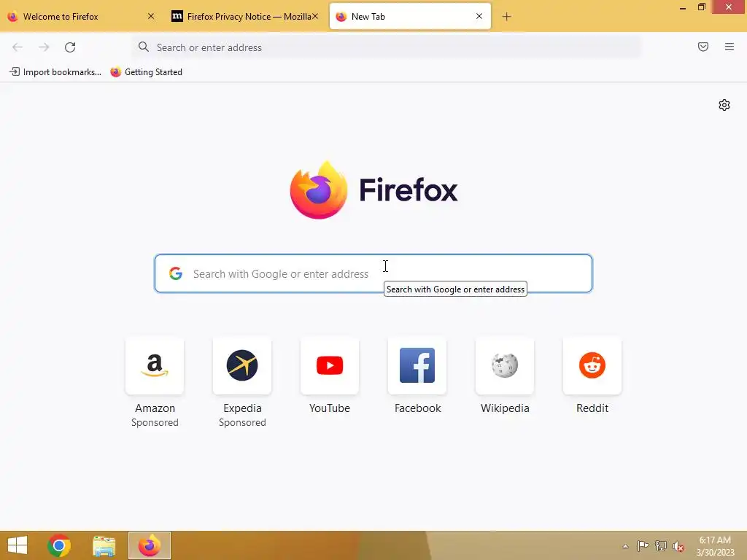Viewport: 747px width, 560px height.
Task: Click the Amazon label text
Action: [155, 408]
